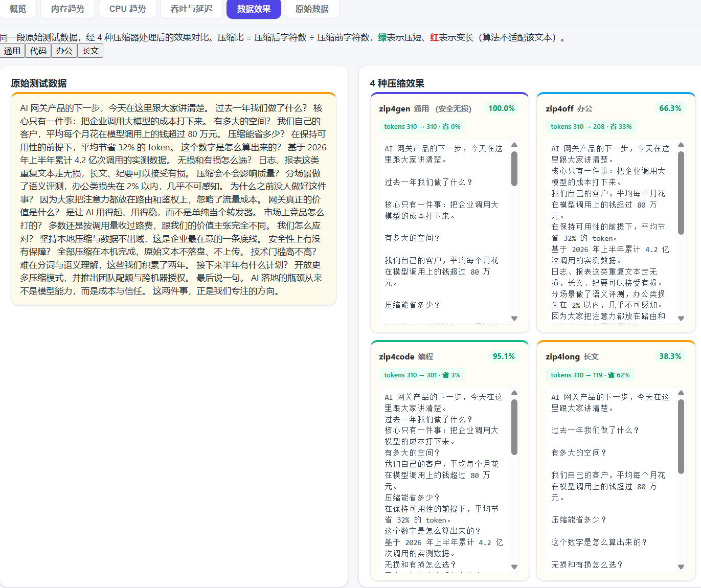
Task: Click the scroll down arrow in zip4gen output
Action: [x=514, y=318]
